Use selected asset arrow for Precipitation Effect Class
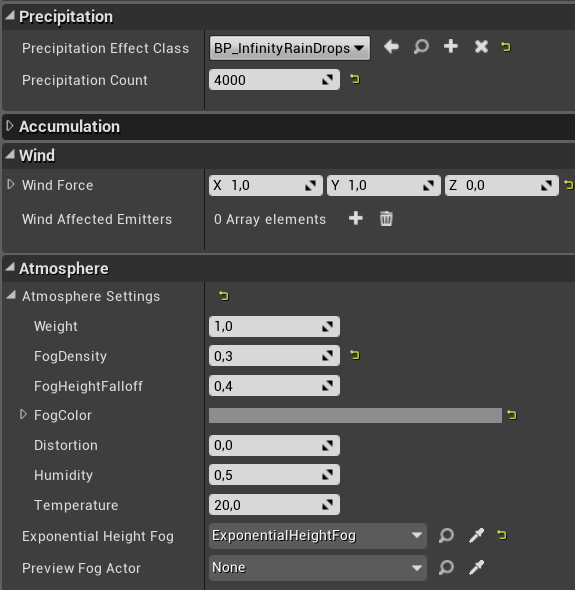 [x=391, y=47]
